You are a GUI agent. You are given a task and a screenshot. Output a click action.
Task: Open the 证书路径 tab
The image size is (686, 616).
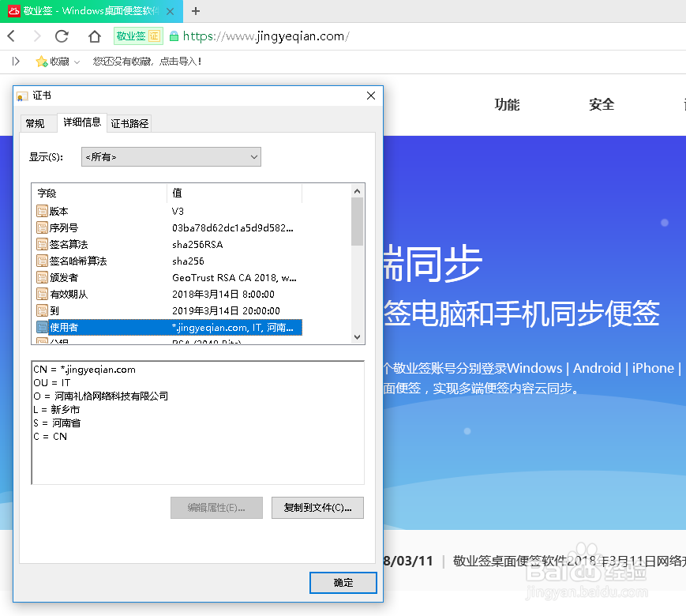click(x=129, y=124)
